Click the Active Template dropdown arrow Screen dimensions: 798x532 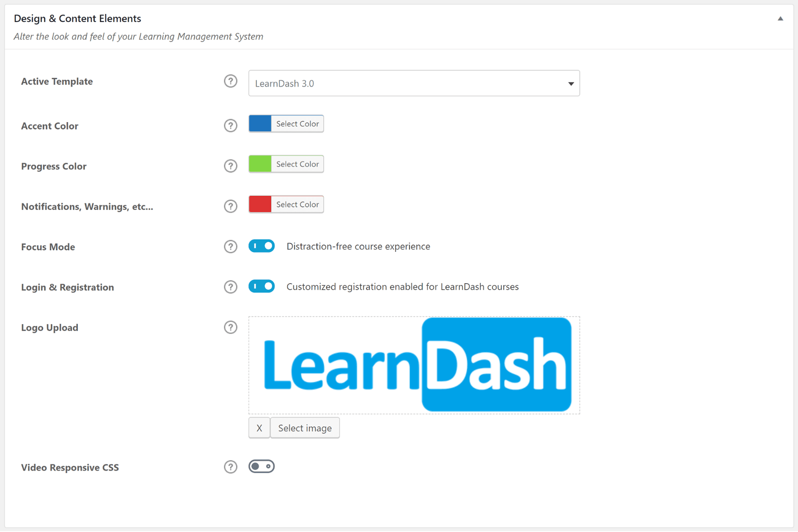570,84
